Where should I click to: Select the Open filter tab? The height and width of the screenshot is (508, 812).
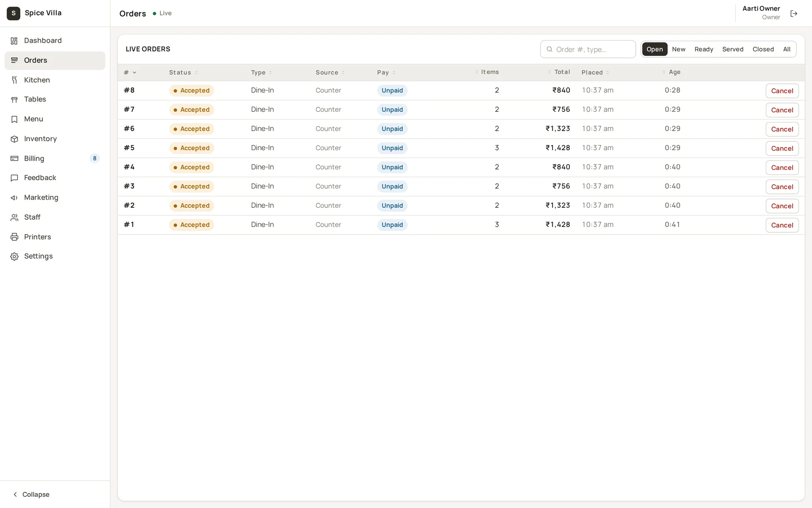[654, 49]
